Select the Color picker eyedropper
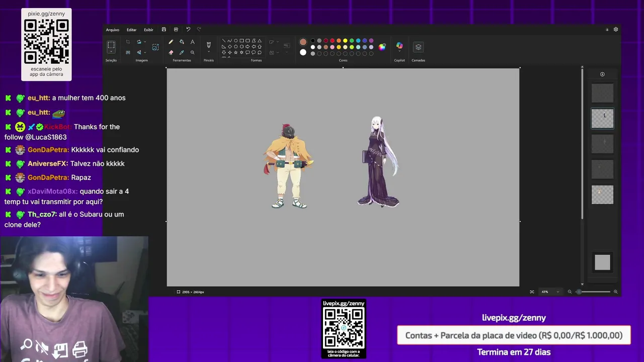Viewport: 644px width, 362px height. [182, 52]
